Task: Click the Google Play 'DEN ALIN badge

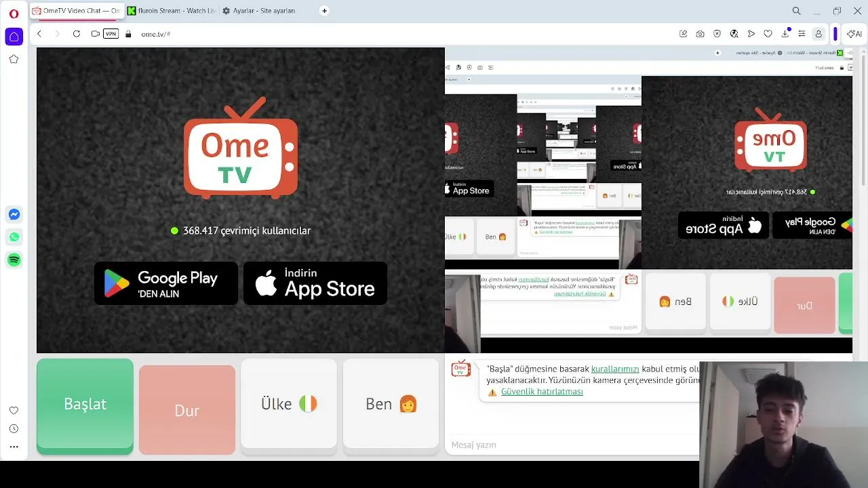Action: 166,283
